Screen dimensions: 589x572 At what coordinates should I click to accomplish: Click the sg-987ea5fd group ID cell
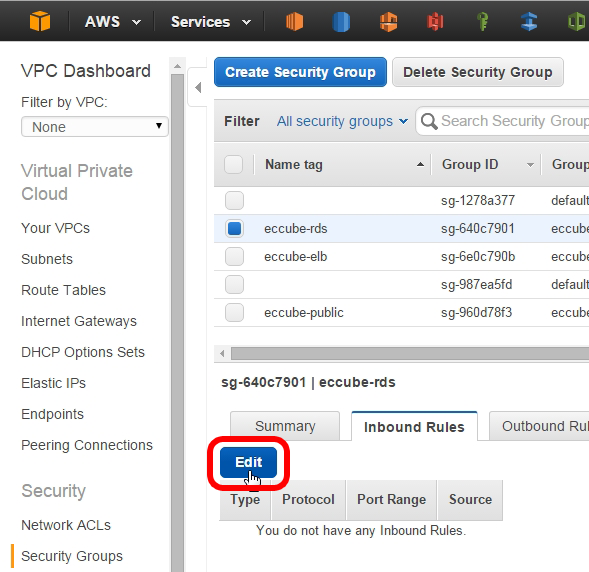point(477,284)
